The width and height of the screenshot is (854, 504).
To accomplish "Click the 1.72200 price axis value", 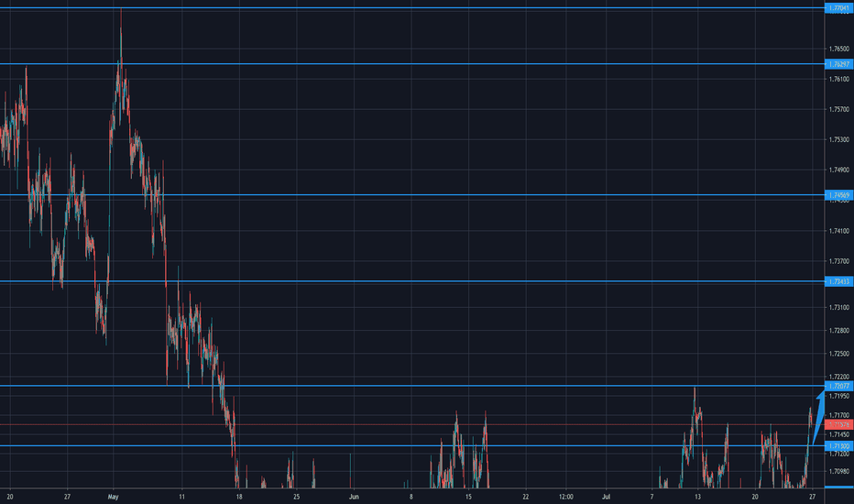I will pyautogui.click(x=838, y=377).
